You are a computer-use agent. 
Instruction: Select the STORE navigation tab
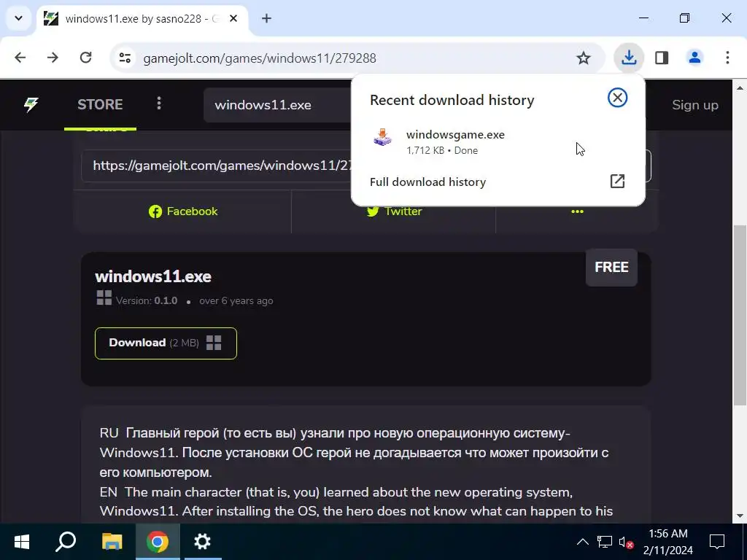click(100, 104)
